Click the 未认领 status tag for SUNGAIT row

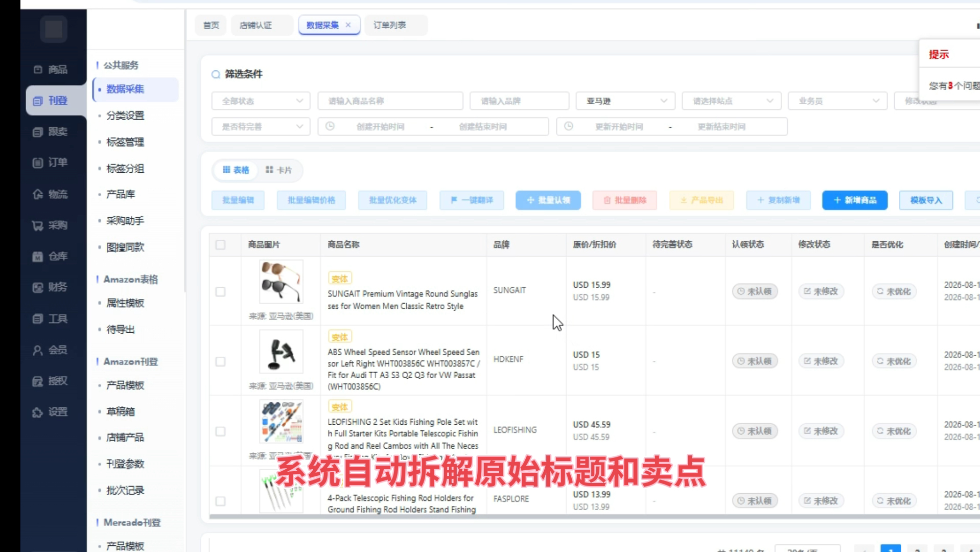tap(755, 292)
